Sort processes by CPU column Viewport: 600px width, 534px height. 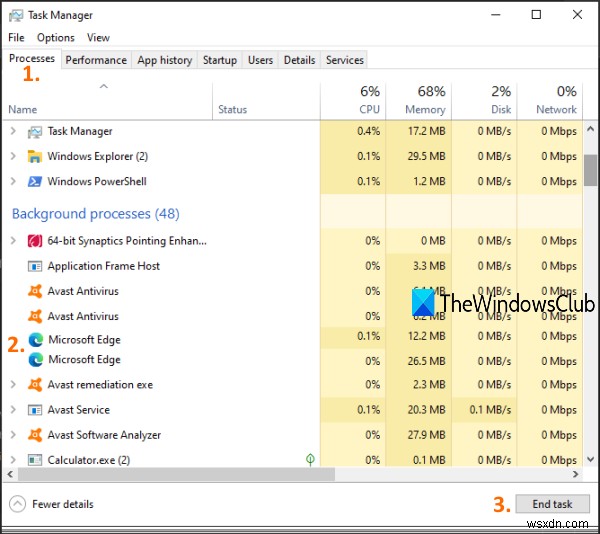point(353,100)
